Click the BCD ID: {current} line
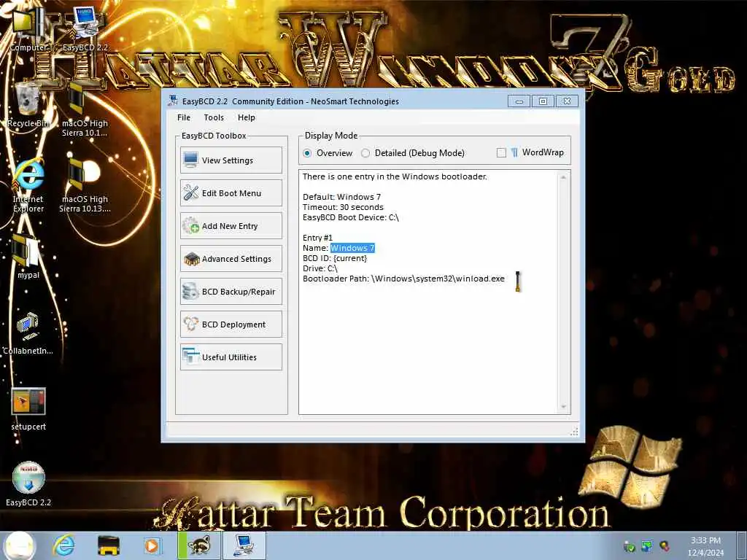The width and height of the screenshot is (747, 560). coord(335,258)
